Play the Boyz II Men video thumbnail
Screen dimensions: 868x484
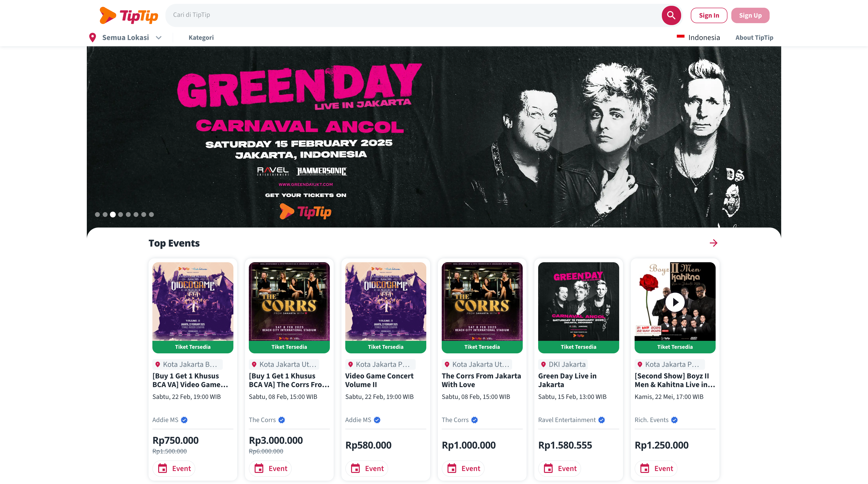pos(675,302)
